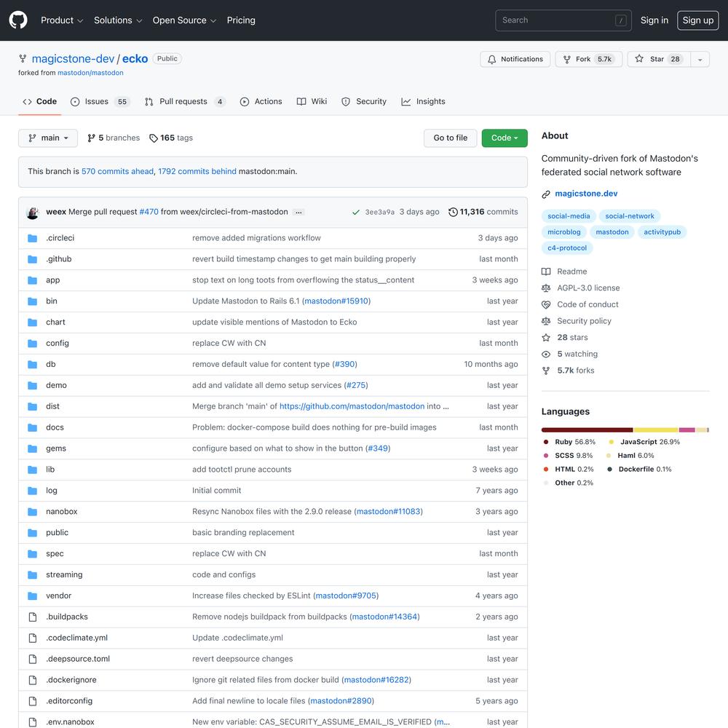The width and height of the screenshot is (728, 728).
Task: Select the social-media topic tag
Action: pos(569,216)
